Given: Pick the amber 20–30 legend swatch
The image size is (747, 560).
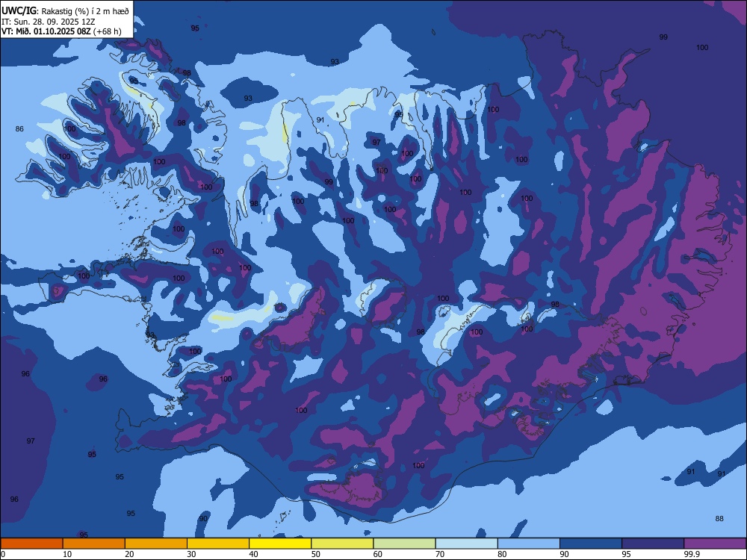Looking at the screenshot, I should 156,544.
